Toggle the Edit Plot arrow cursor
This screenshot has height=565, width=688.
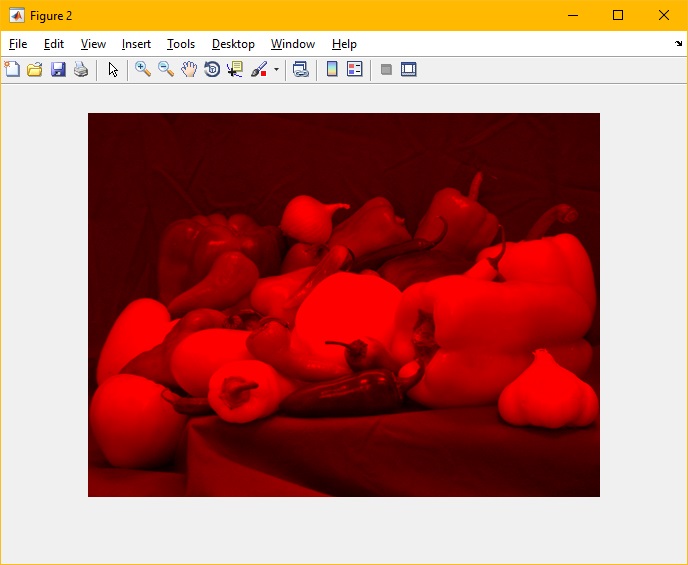pyautogui.click(x=113, y=69)
